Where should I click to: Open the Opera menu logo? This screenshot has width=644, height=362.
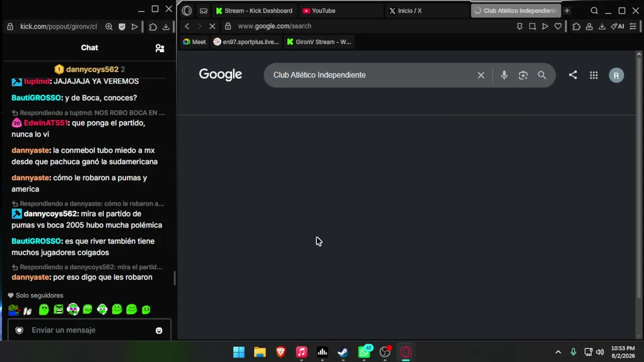point(187,11)
